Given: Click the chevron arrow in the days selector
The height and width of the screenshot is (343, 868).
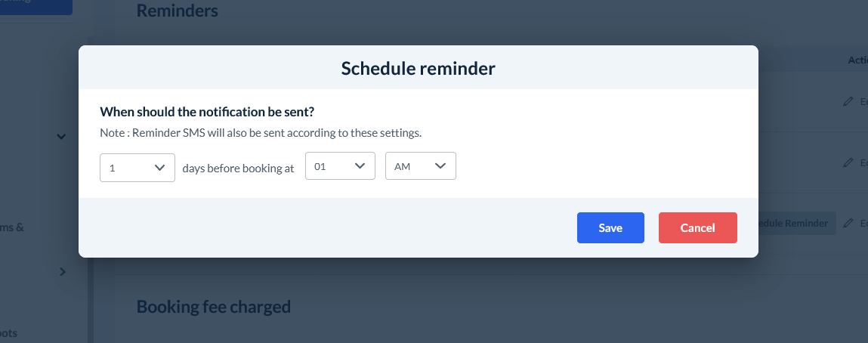Looking at the screenshot, I should click(x=159, y=168).
